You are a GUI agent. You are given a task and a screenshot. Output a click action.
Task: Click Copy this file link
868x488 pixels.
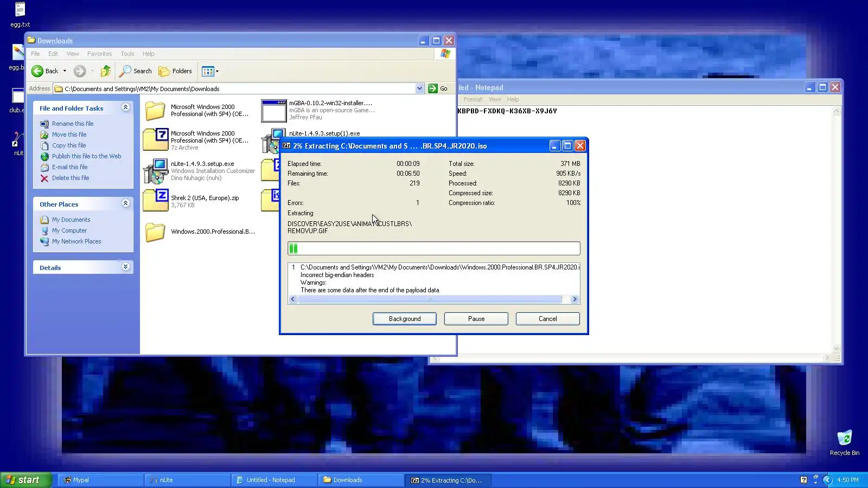point(69,145)
